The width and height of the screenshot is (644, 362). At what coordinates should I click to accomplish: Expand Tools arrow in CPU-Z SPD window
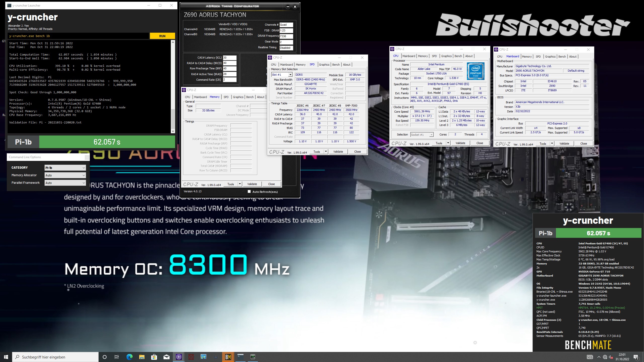tap(326, 152)
